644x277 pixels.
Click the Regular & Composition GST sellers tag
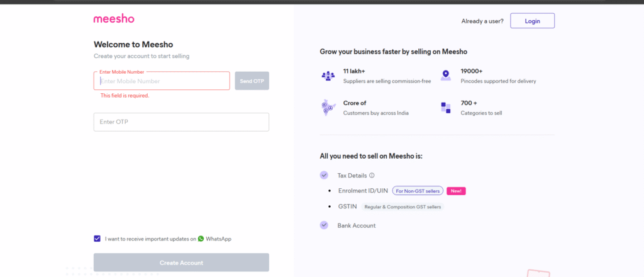click(x=403, y=206)
